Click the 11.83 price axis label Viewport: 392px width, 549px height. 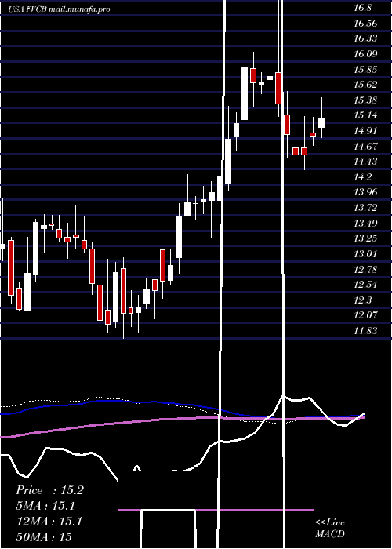click(365, 330)
